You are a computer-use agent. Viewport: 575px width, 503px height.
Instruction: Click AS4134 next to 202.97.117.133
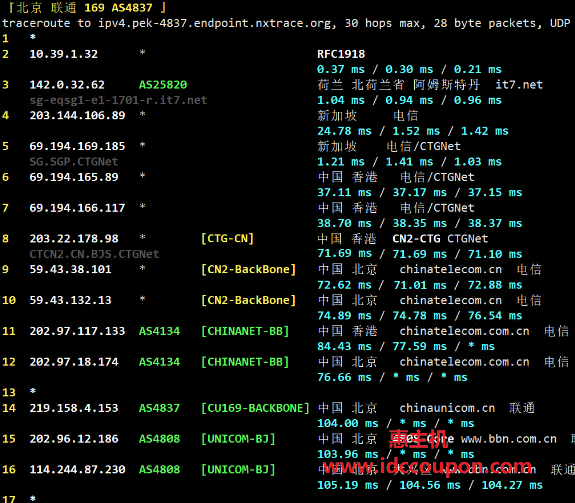click(159, 331)
